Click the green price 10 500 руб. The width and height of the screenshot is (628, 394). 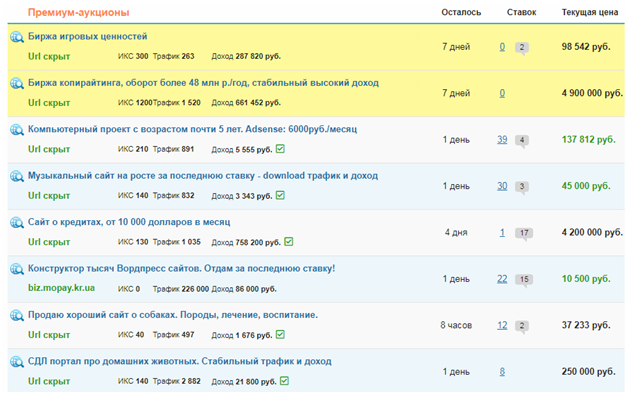586,279
